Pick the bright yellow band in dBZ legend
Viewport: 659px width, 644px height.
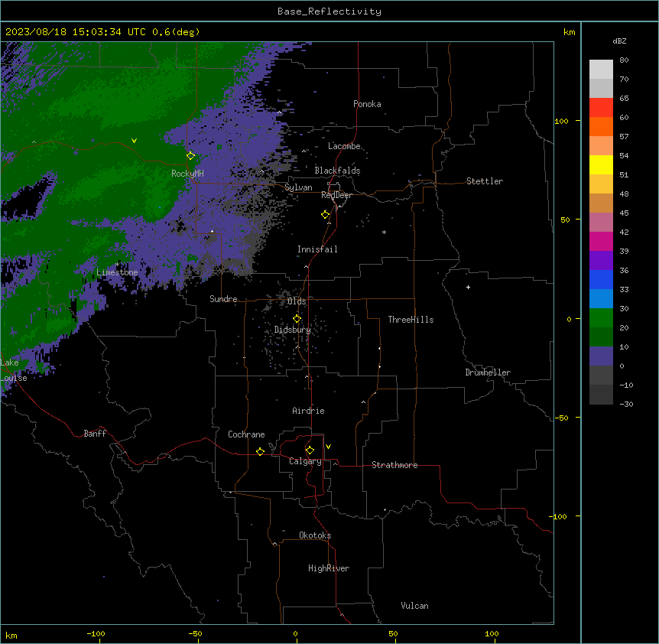point(601,164)
